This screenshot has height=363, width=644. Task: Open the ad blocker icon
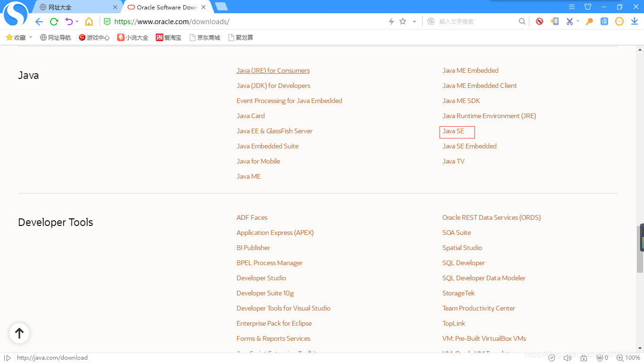point(540,21)
